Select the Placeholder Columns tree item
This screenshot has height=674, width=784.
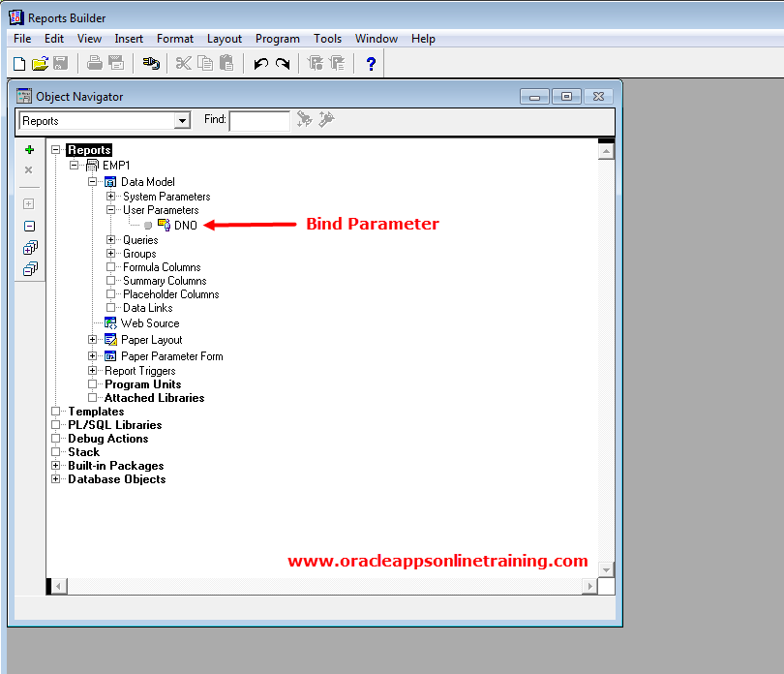(171, 294)
